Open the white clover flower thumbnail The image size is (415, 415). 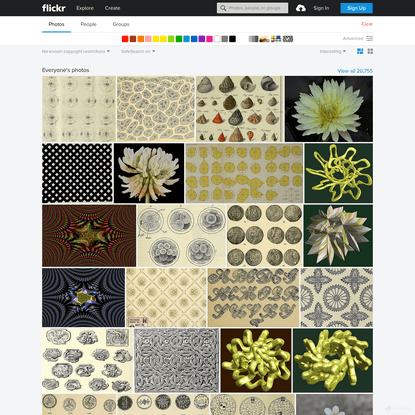[x=149, y=173]
